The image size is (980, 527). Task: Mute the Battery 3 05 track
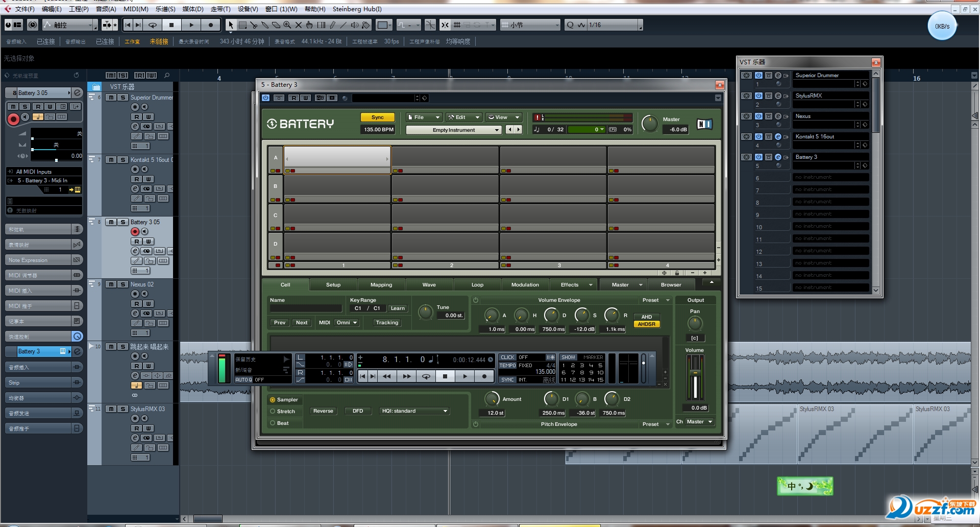[x=111, y=222]
